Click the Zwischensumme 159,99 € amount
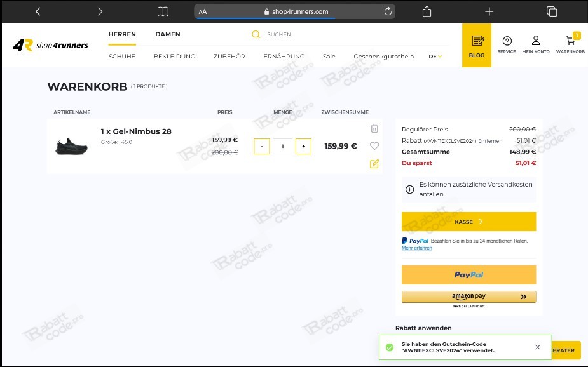 pyautogui.click(x=341, y=146)
